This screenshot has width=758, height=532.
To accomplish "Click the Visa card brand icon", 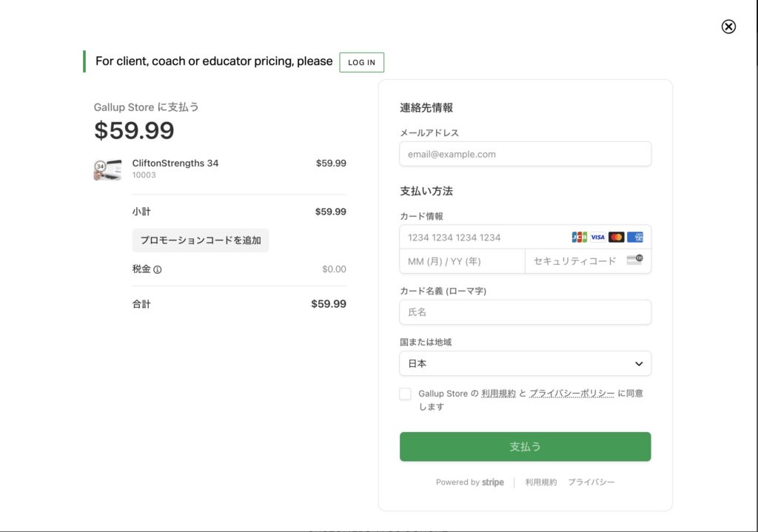I will (x=597, y=238).
